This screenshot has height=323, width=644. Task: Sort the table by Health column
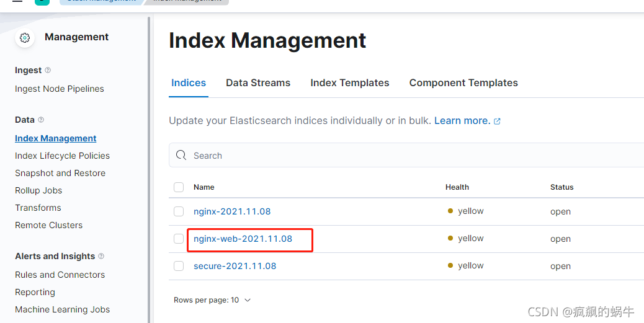coord(457,187)
